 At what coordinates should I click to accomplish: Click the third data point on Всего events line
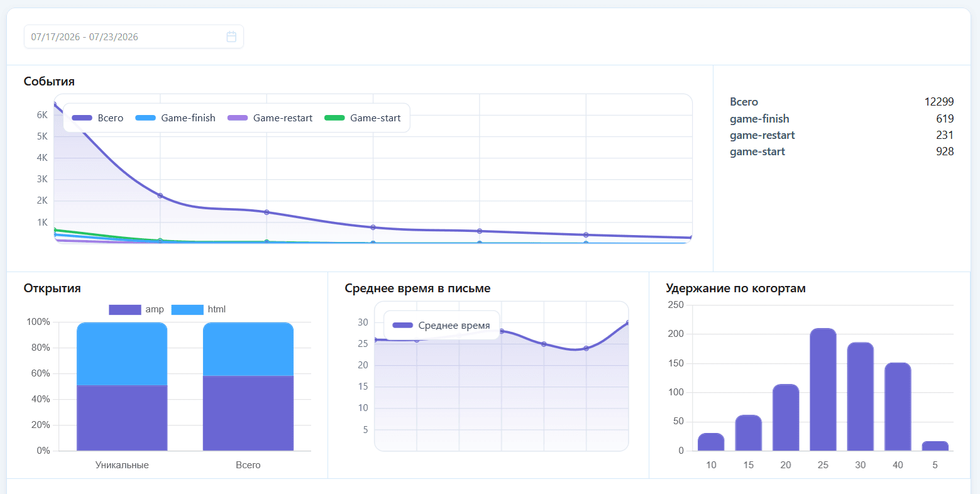coord(267,212)
